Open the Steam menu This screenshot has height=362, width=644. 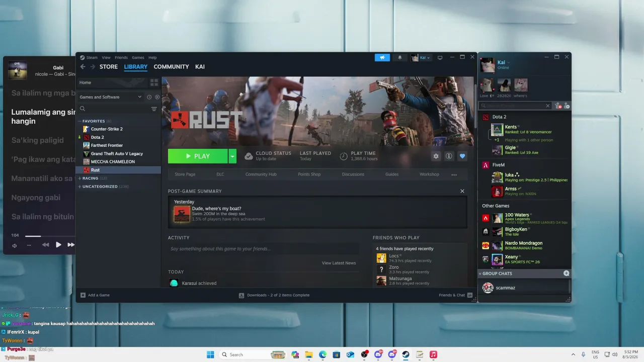click(92, 57)
